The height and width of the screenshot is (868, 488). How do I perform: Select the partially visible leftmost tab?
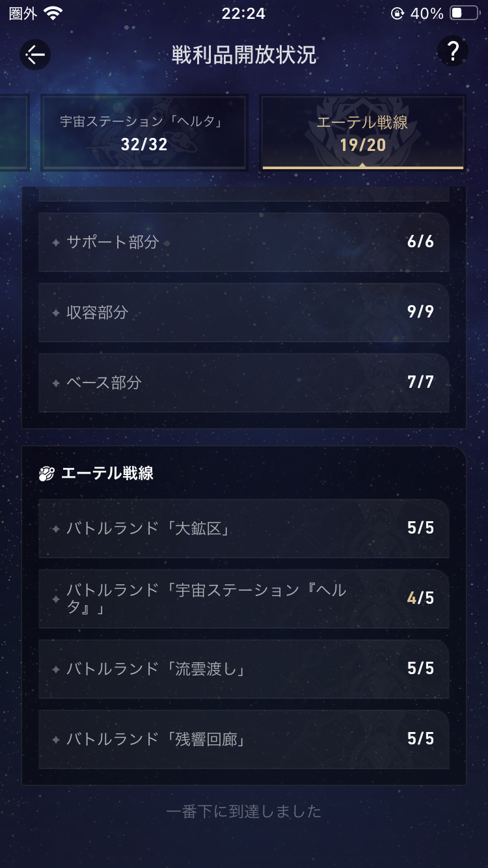tap(13, 133)
